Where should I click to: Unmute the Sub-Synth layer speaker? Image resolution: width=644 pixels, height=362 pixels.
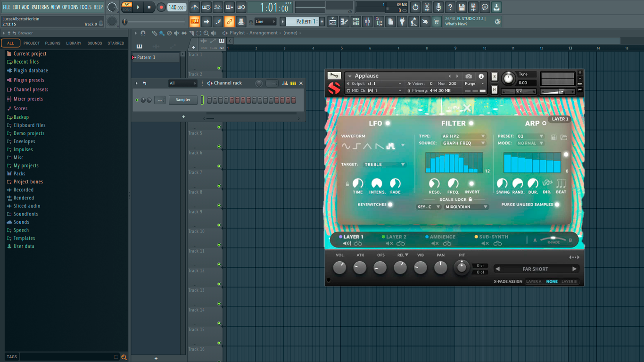[x=485, y=243]
